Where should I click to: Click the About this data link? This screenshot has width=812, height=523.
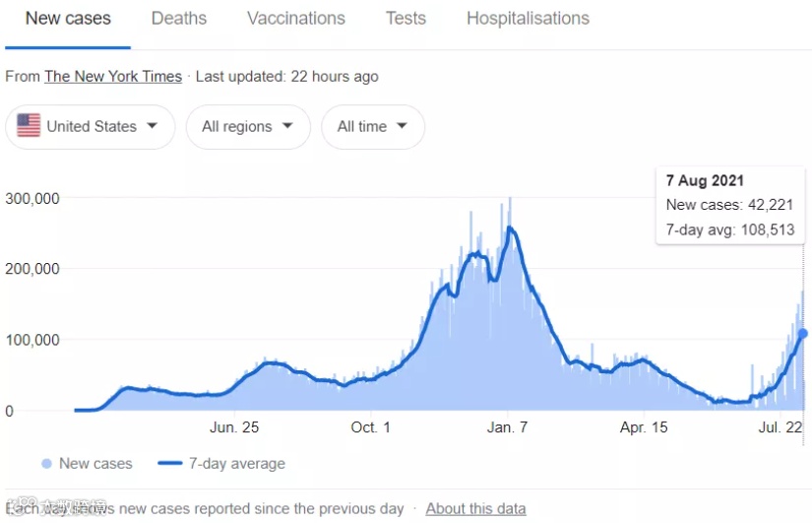click(x=475, y=508)
